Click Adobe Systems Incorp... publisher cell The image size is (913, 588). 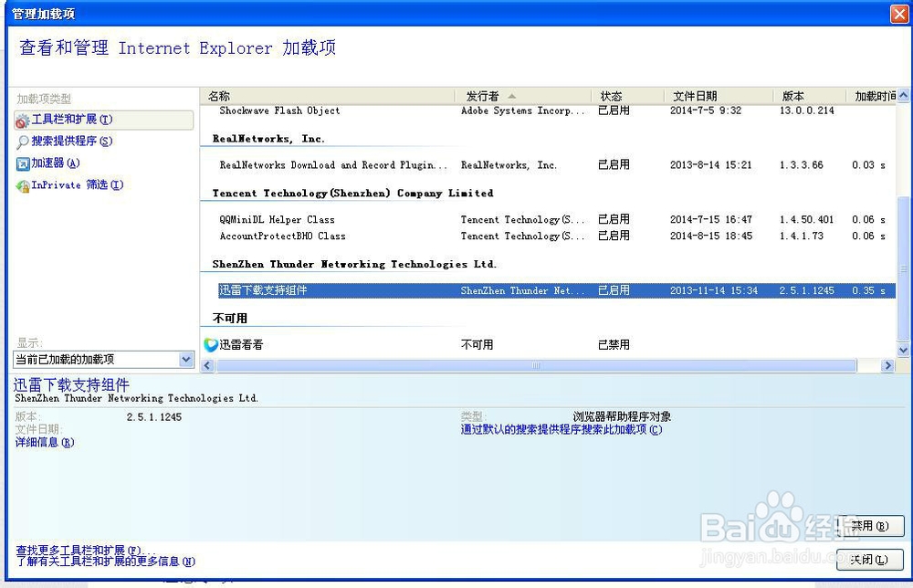(522, 110)
